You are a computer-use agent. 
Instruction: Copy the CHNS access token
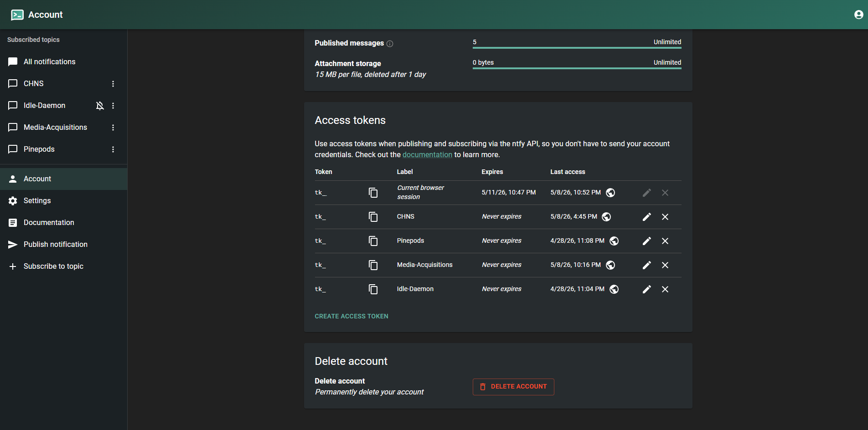[373, 217]
